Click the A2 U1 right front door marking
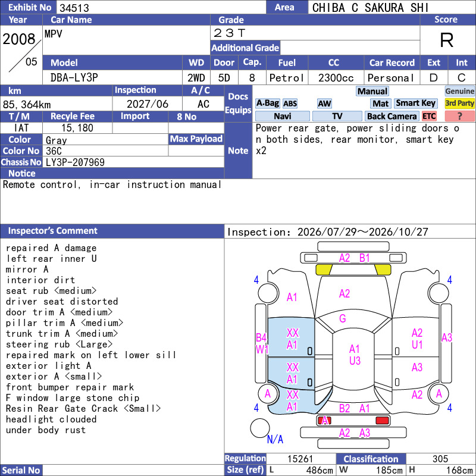Viewport: 476px width, 476px height. (x=417, y=339)
